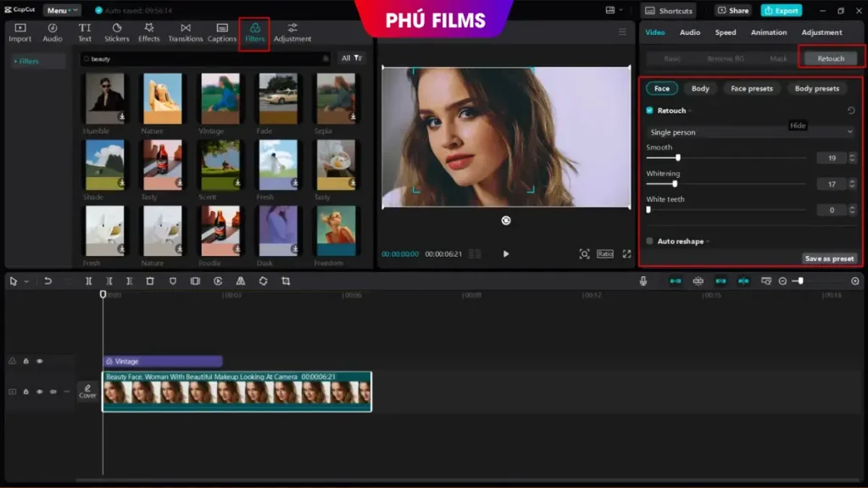
Task: Open the Effects panel icon
Action: coord(149,33)
